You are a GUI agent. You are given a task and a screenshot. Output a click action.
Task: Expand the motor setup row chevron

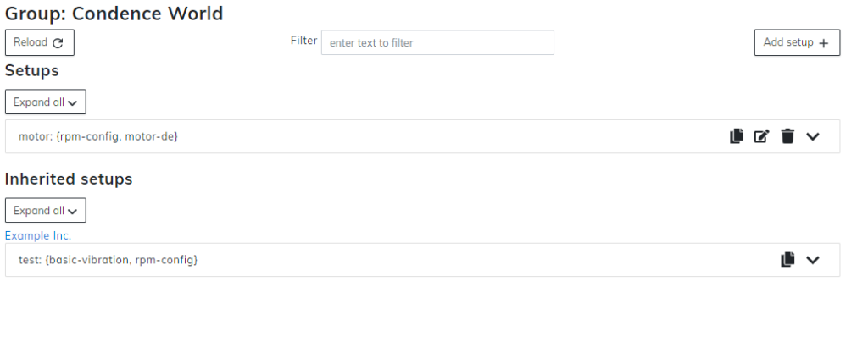(812, 136)
